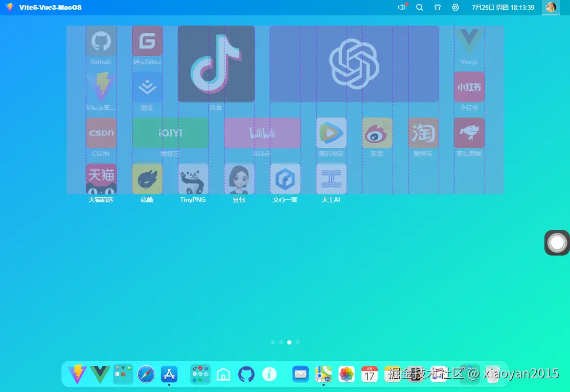Open Spotlight search in the menu bar
Viewport: 570px width, 392px height.
tap(419, 7)
